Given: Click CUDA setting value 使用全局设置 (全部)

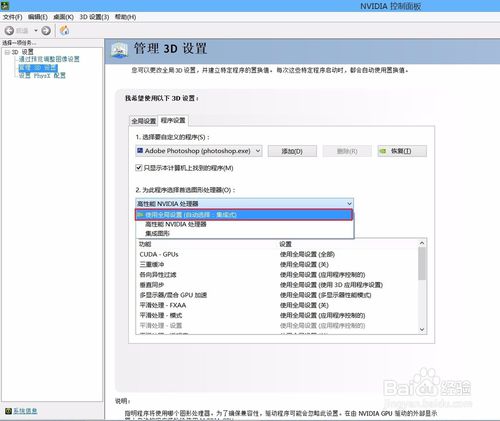Looking at the screenshot, I should click(x=307, y=255).
